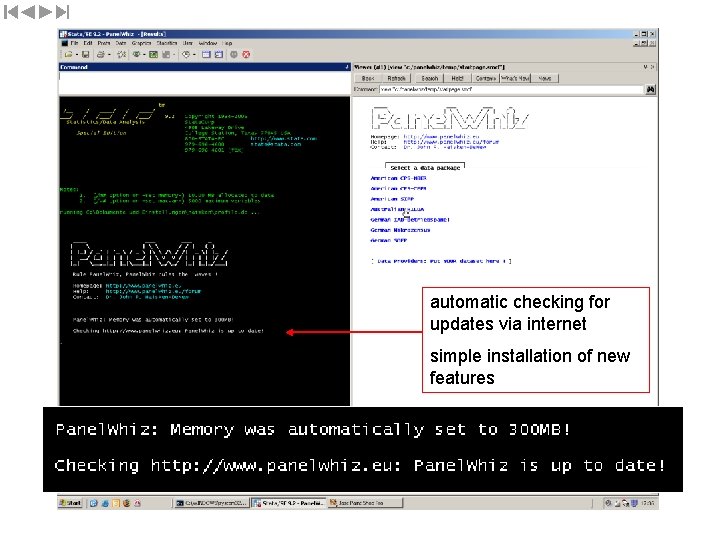Click the green Graph window toolbar icon
The width and height of the screenshot is (720, 540).
coord(153,55)
